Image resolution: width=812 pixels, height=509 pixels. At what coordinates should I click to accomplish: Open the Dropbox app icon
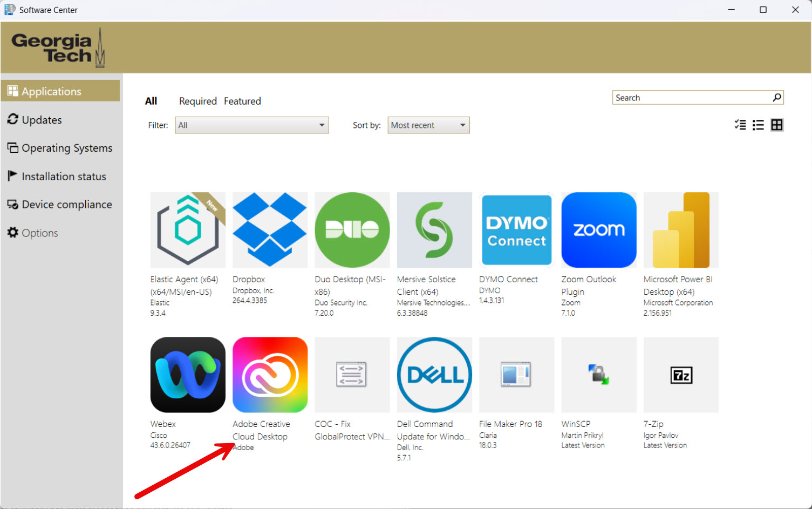coord(270,230)
